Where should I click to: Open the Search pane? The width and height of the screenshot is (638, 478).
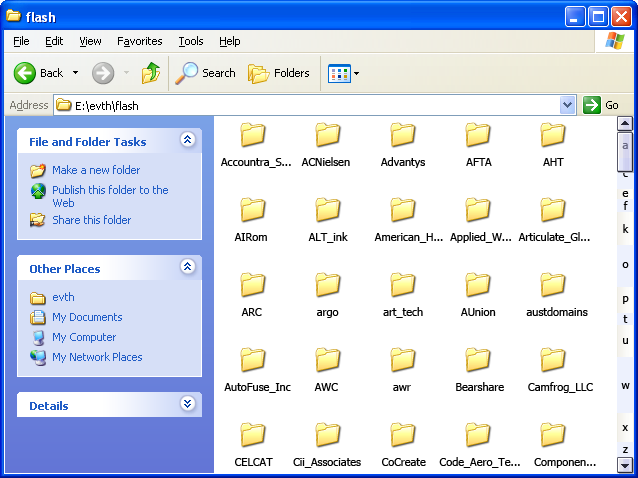click(x=205, y=73)
